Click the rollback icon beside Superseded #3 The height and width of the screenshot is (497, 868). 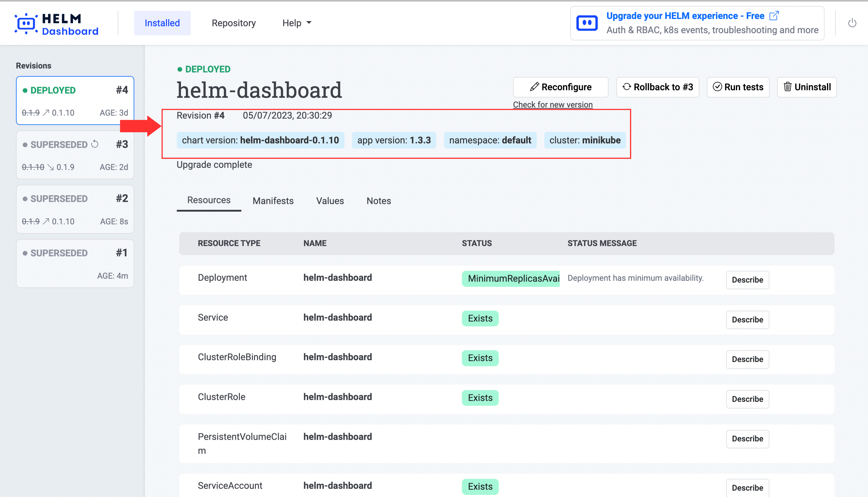[95, 144]
